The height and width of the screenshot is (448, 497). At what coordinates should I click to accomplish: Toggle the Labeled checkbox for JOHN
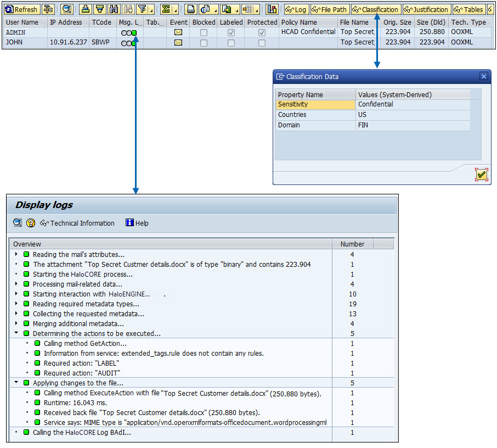point(231,43)
